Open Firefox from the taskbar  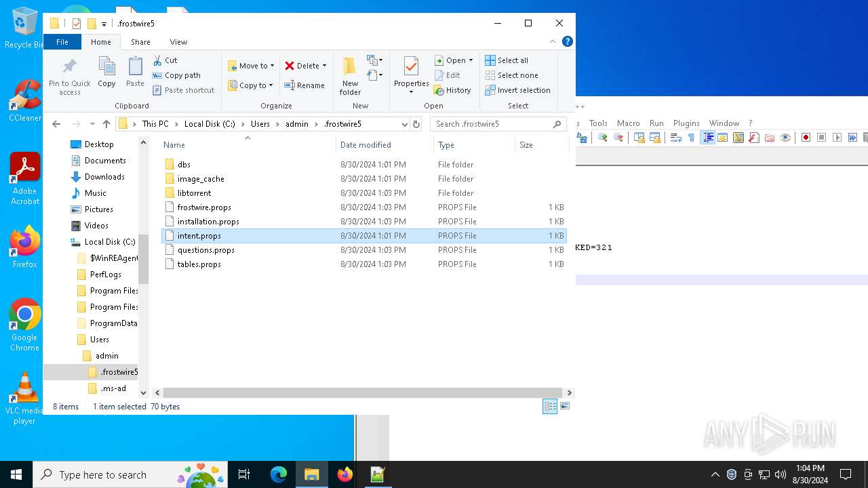[x=344, y=474]
